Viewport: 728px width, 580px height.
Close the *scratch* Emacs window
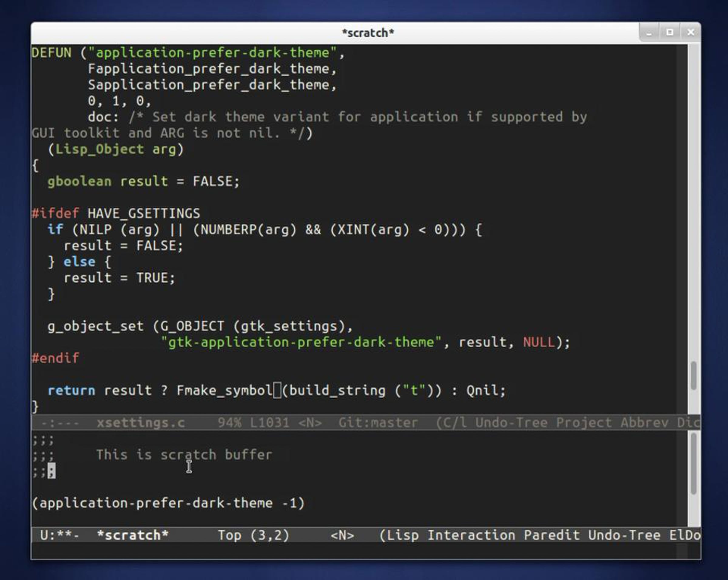point(690,32)
